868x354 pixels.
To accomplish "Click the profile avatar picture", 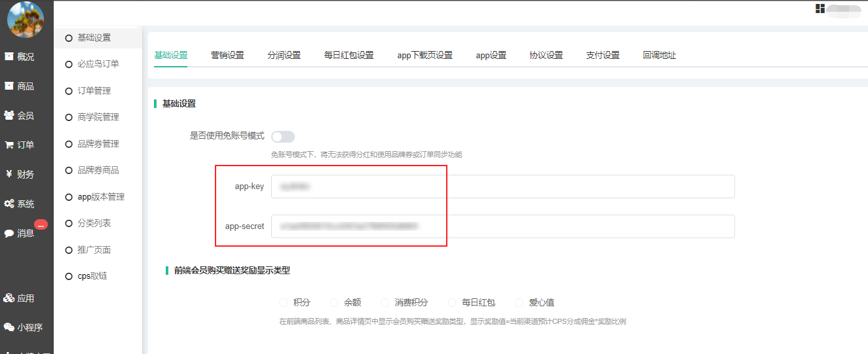I will tap(26, 20).
